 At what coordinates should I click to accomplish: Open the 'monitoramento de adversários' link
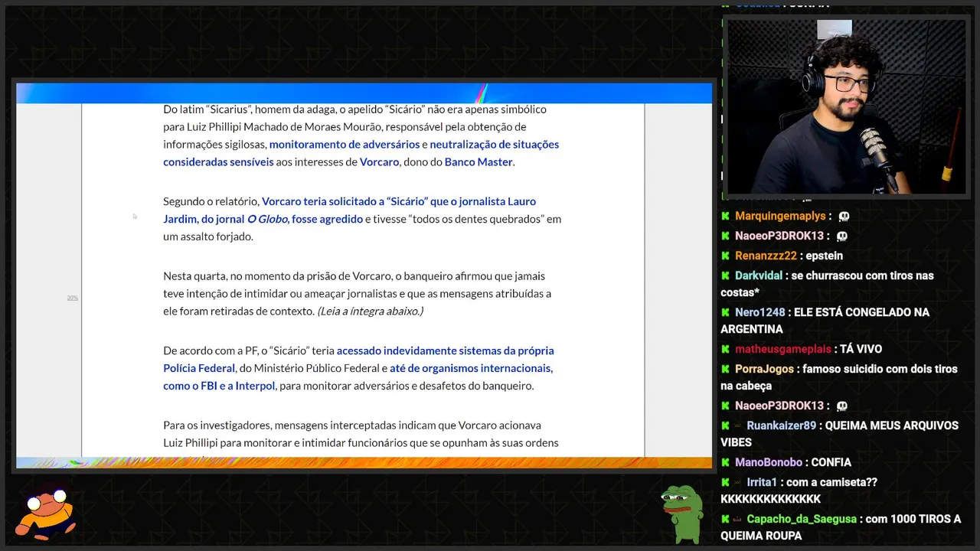pos(345,144)
